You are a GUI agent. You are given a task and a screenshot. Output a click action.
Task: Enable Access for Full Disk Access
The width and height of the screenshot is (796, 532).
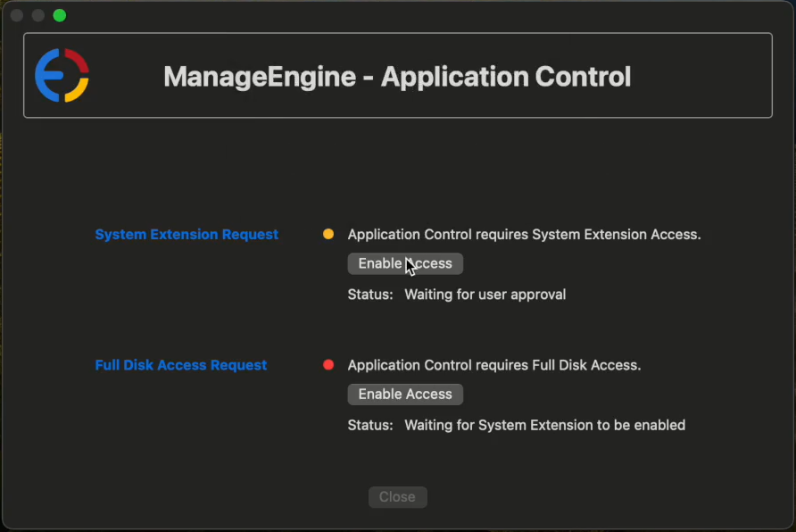coord(405,394)
